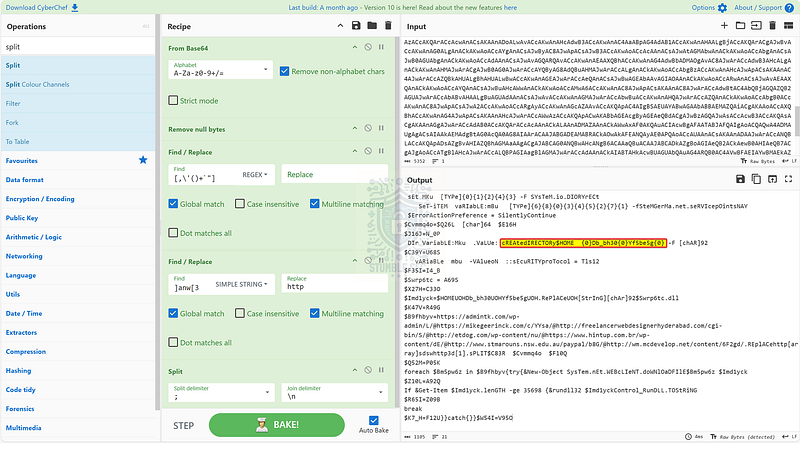Enable Case insensitive in the ]anw[3 Find / Replace
The height and width of the screenshot is (452, 800).
click(240, 313)
